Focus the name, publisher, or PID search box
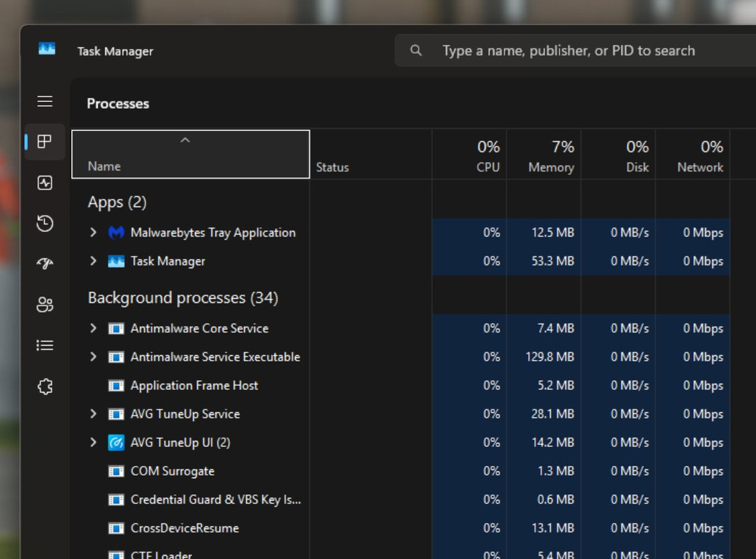Screen dimensions: 756x559 pyautogui.click(x=575, y=50)
